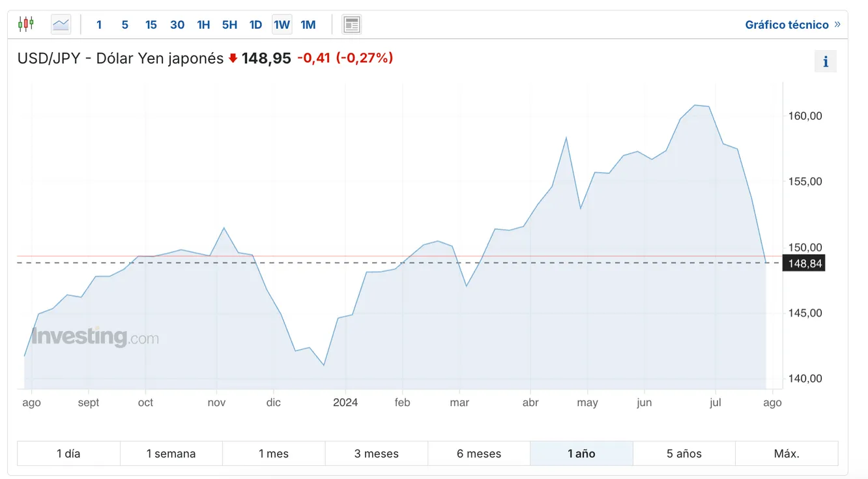
Task: Open the chart info 'i' icon
Action: [x=826, y=62]
